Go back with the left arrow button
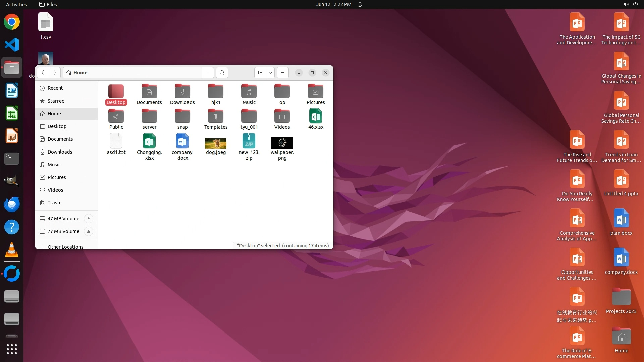644x362 pixels. tap(43, 73)
